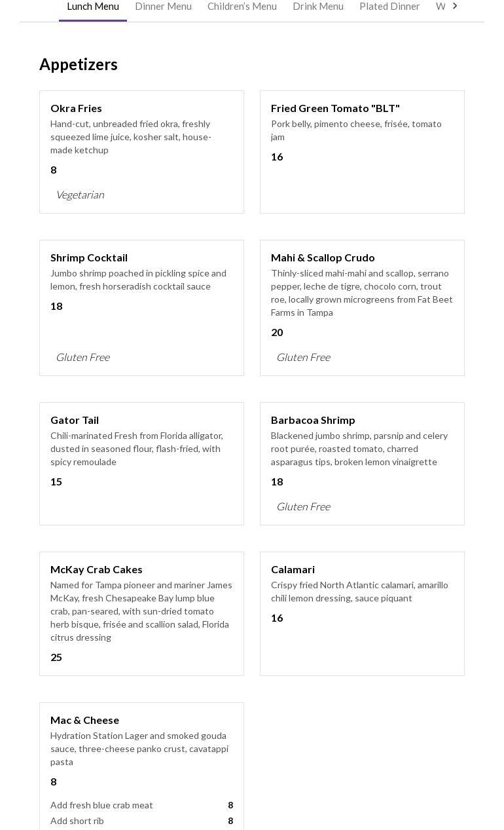Click the Gluten Free label on Shrimp Cocktail
Screen dimensions: 504x830
click(x=82, y=357)
